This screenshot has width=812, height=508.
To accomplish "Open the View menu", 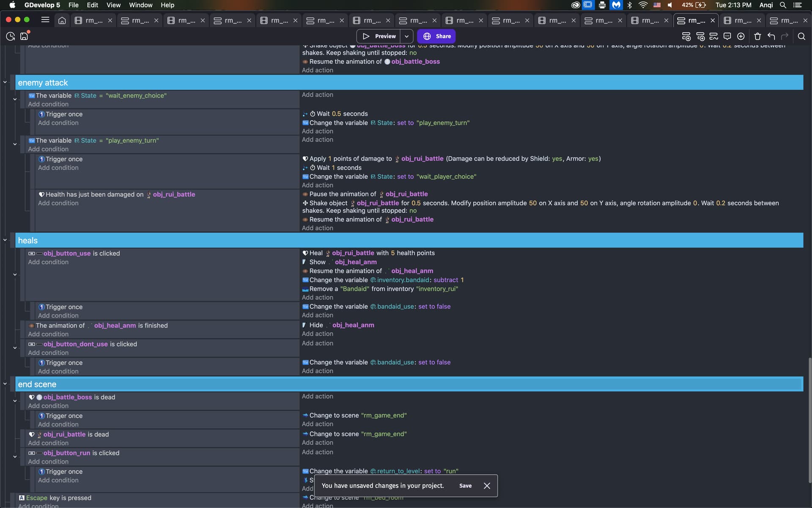I will pyautogui.click(x=113, y=5).
